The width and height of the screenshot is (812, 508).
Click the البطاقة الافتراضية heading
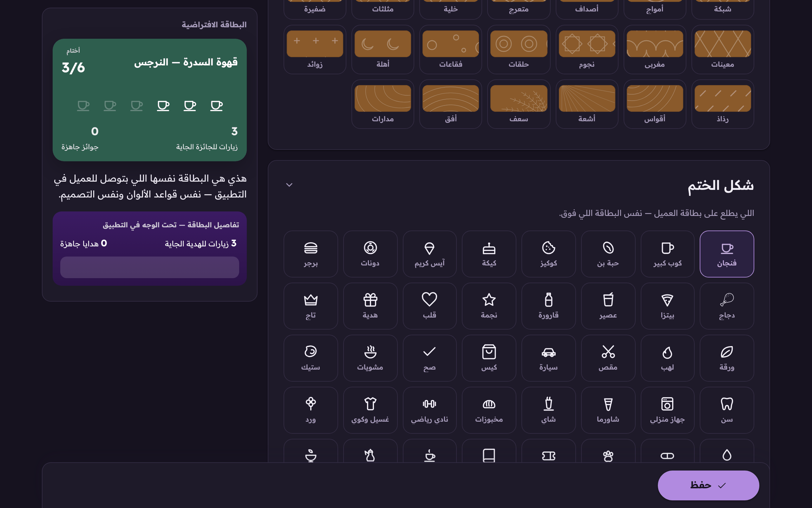pos(214,25)
